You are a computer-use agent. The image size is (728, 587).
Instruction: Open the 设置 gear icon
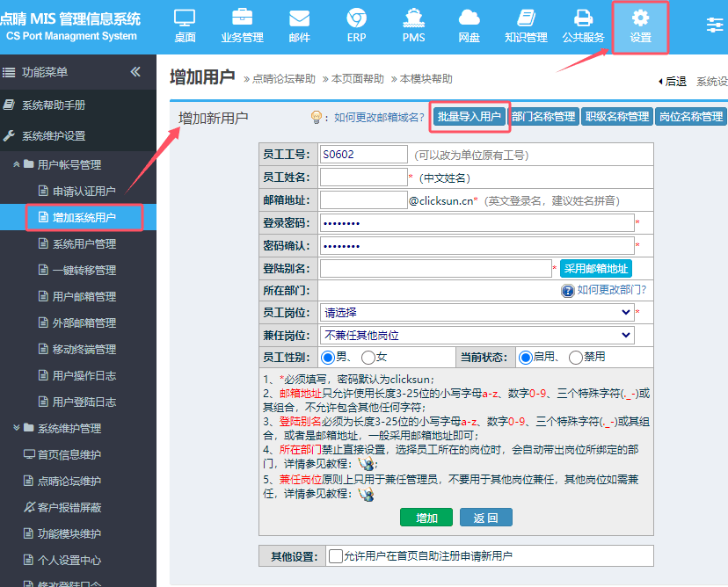click(x=640, y=18)
